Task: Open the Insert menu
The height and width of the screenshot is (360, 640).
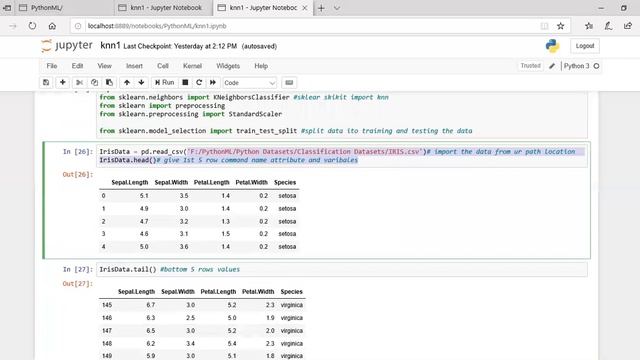Action: (x=134, y=66)
